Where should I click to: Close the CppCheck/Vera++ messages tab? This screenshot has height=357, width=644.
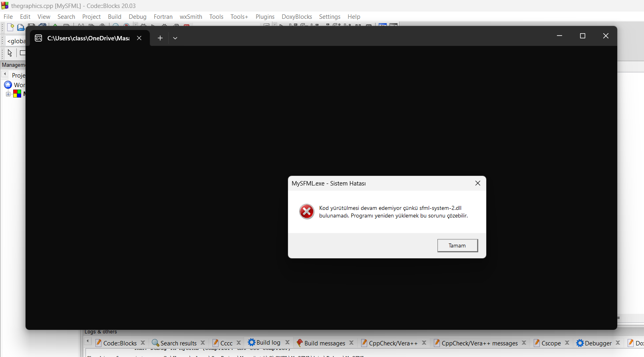[x=524, y=343]
